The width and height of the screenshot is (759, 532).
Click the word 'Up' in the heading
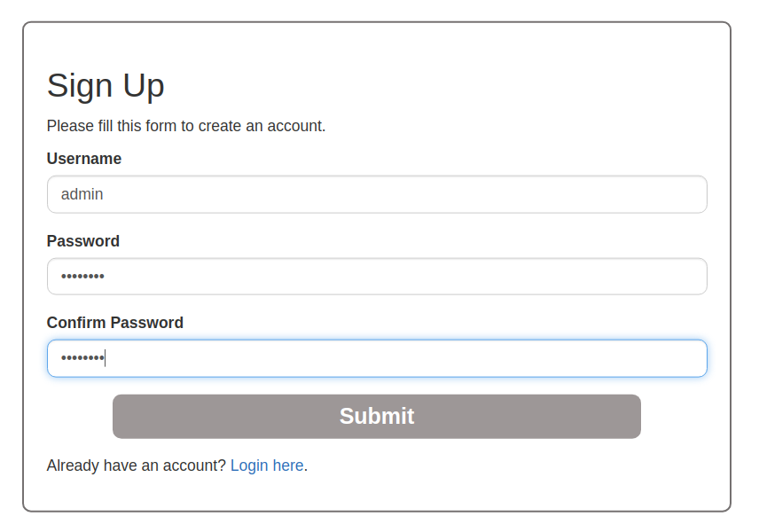point(144,86)
